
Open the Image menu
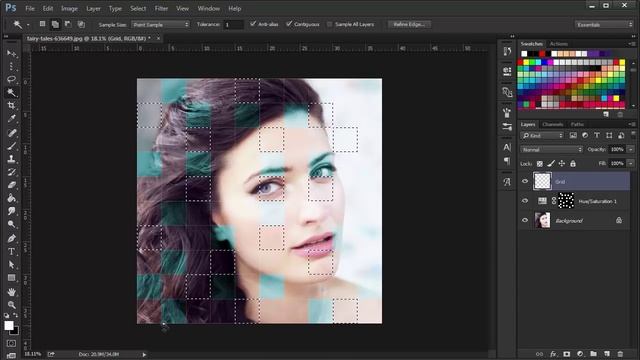click(x=69, y=8)
